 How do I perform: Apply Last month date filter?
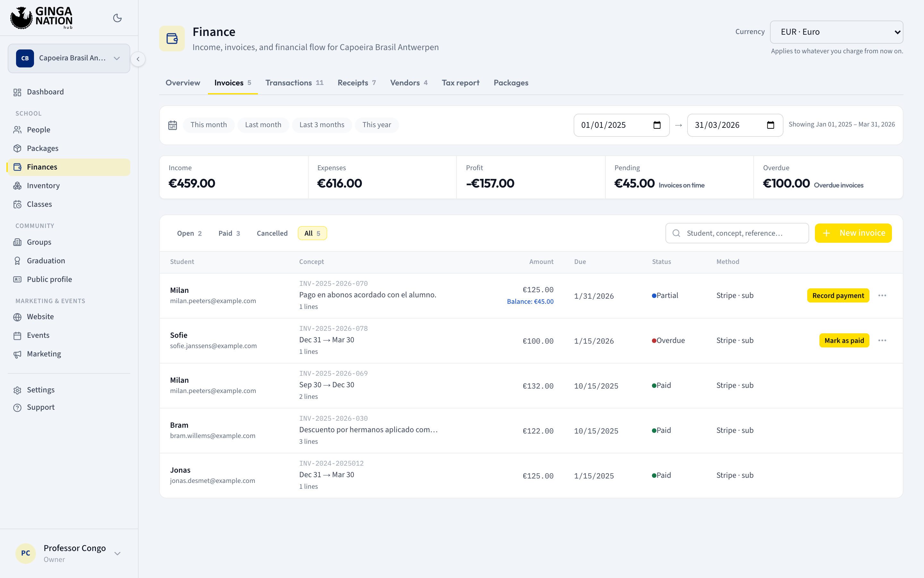[x=263, y=125]
